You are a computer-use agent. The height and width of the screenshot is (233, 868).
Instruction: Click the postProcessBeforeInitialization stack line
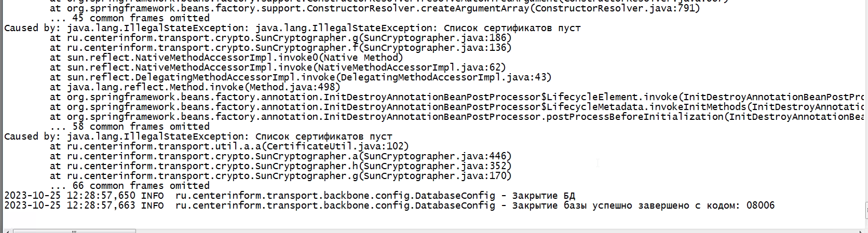click(457, 117)
